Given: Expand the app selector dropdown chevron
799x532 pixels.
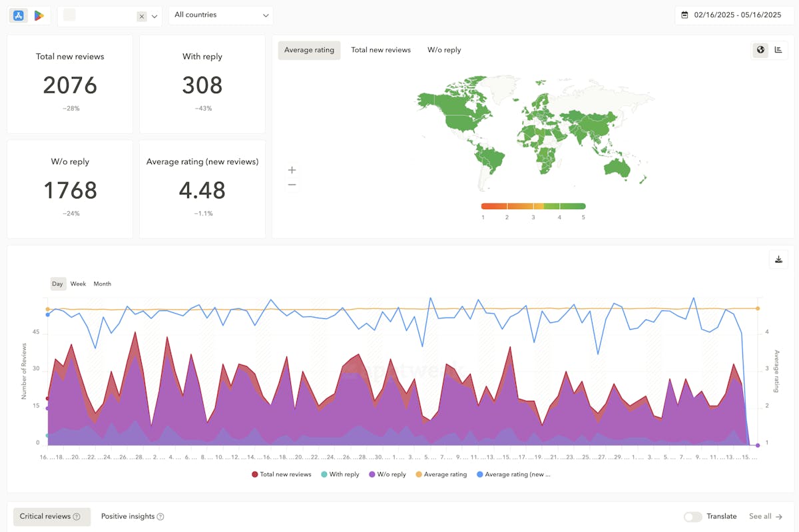Looking at the screenshot, I should 155,16.
